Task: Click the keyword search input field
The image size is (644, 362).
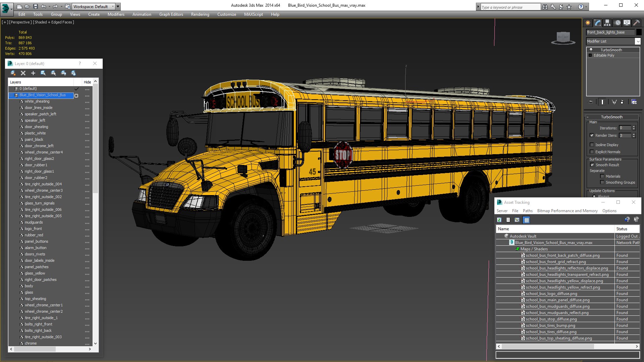Action: [510, 7]
